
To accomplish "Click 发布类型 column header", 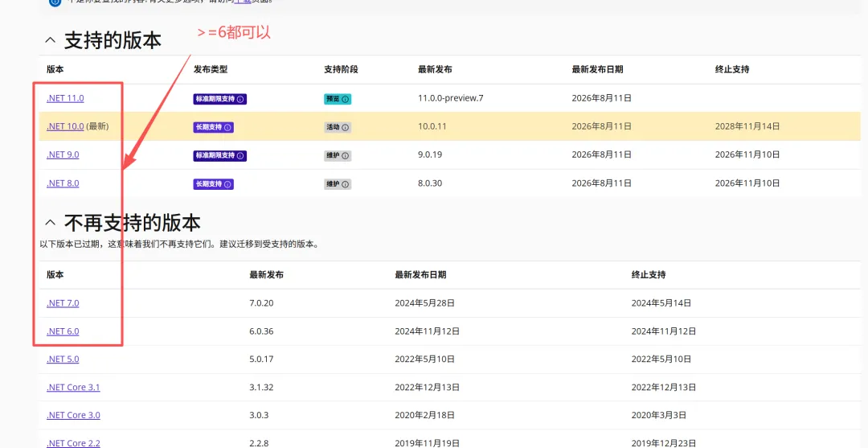I will [211, 70].
